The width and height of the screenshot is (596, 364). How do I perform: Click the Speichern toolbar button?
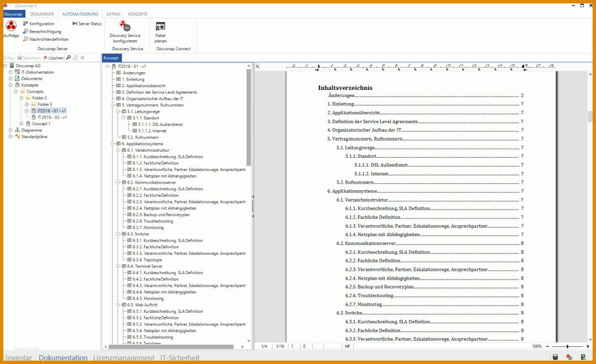(x=29, y=58)
